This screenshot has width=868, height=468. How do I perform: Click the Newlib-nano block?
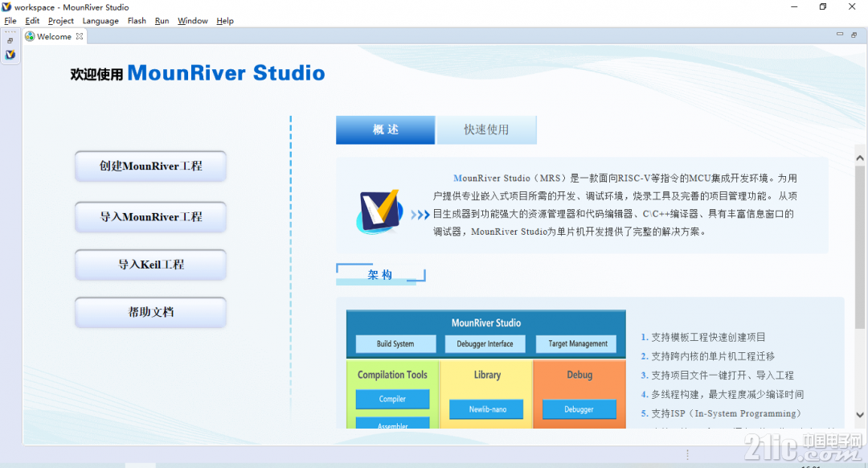[x=487, y=409]
